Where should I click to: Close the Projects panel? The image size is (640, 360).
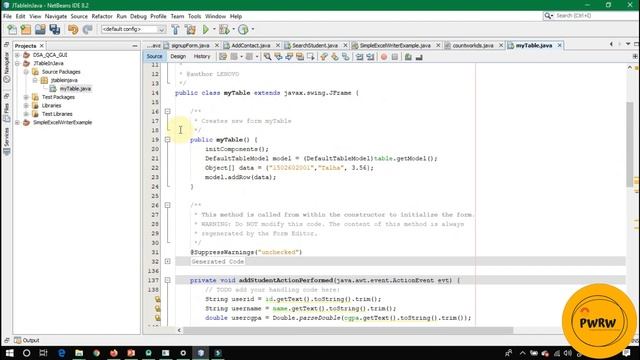coord(42,46)
